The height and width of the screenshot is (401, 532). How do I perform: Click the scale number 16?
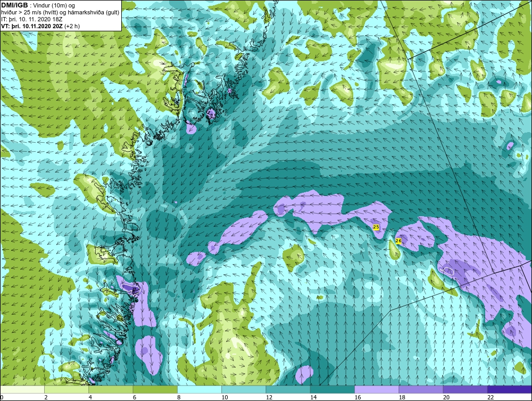[x=358, y=397]
